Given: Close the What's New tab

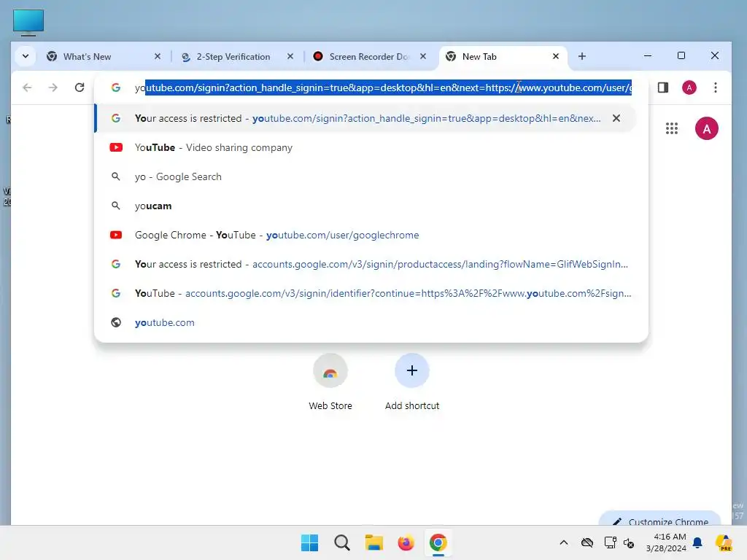Looking at the screenshot, I should 158,56.
